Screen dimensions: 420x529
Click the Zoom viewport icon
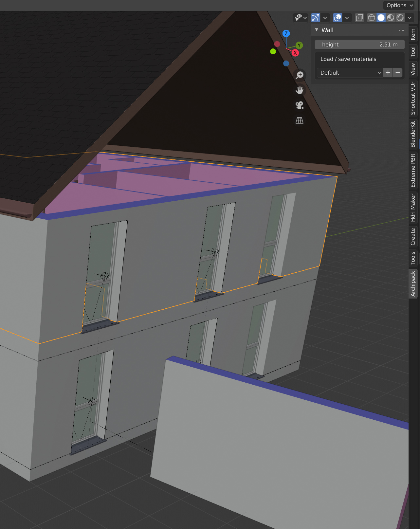[300, 75]
